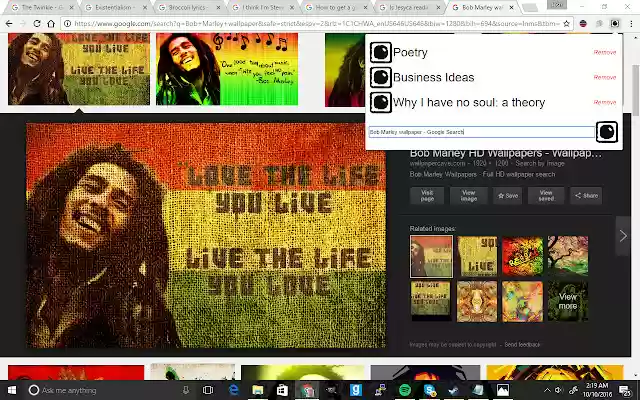Screen dimensions: 640x400
Task: Select the View more related images thumbnail
Action: 568,301
